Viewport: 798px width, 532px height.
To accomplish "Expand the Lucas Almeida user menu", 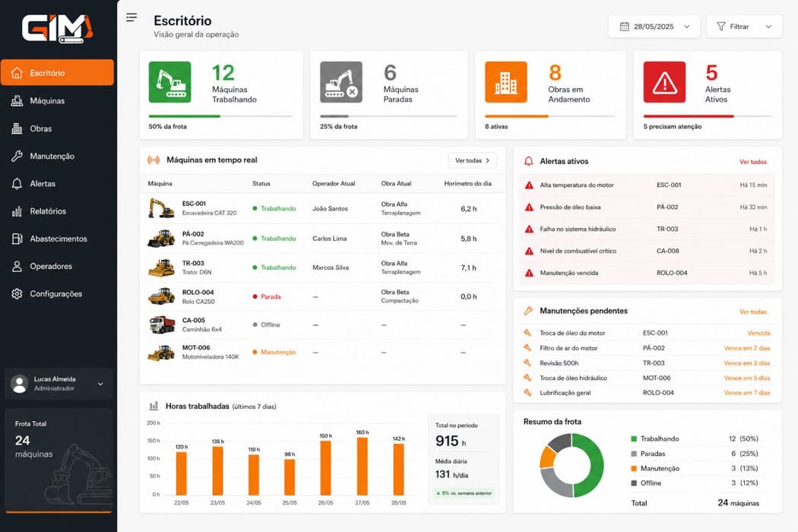I will [59, 384].
